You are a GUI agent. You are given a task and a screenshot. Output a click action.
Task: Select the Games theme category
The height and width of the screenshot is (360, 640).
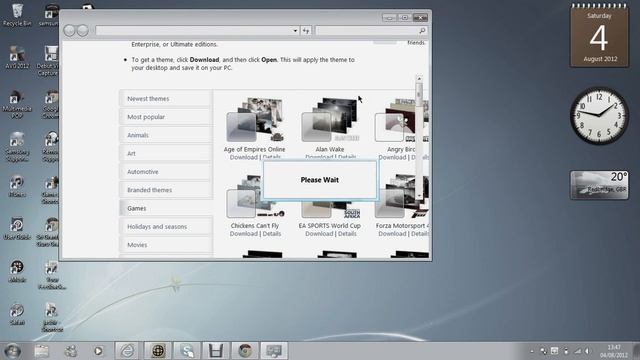166,208
